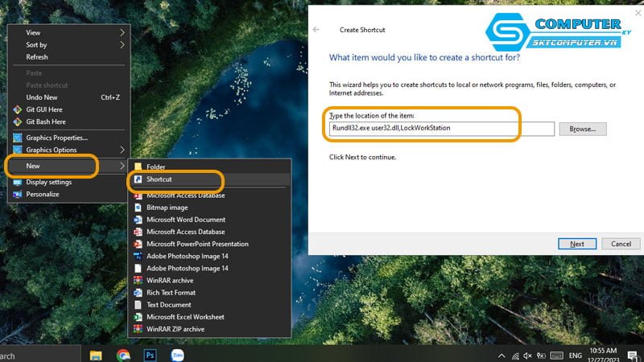The height and width of the screenshot is (362, 644).
Task: Create a new WinRAR ZIP archive
Action: (175, 329)
